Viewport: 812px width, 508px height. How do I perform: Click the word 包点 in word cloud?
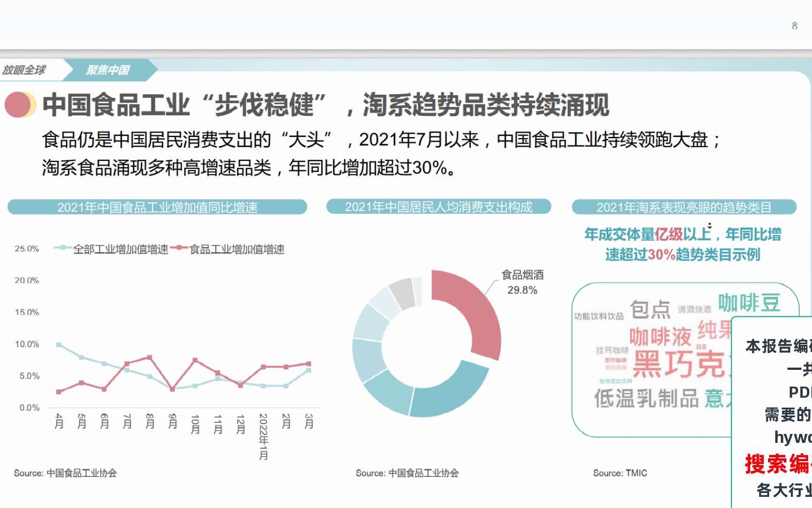tap(650, 309)
